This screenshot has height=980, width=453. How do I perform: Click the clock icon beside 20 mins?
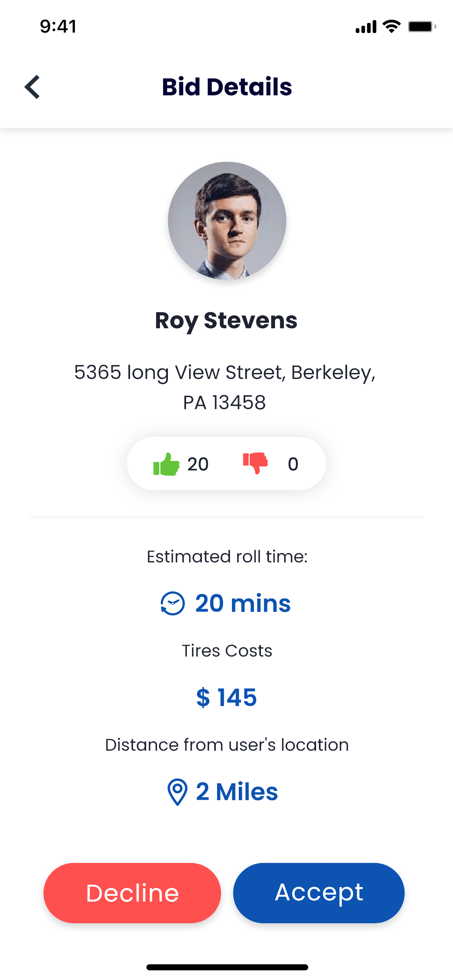coord(173,603)
